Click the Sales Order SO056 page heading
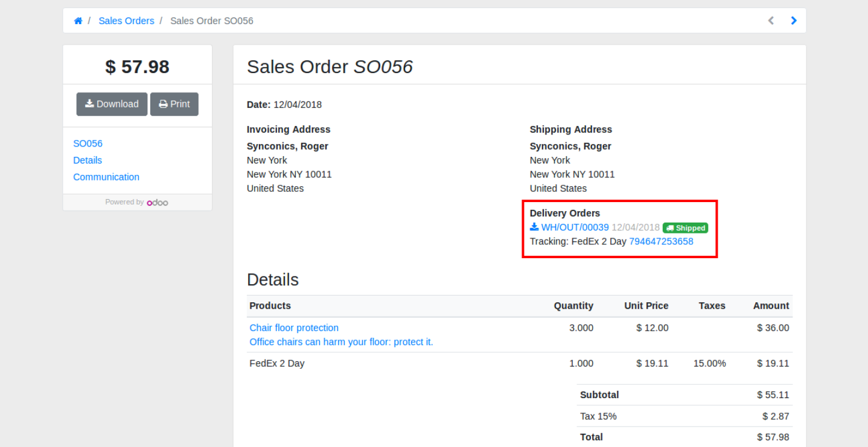The width and height of the screenshot is (868, 447). 330,67
